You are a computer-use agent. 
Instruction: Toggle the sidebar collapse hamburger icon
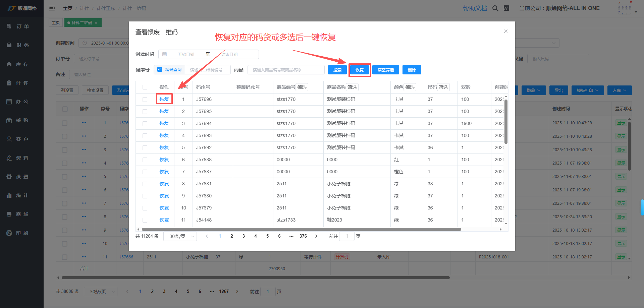(x=52, y=8)
